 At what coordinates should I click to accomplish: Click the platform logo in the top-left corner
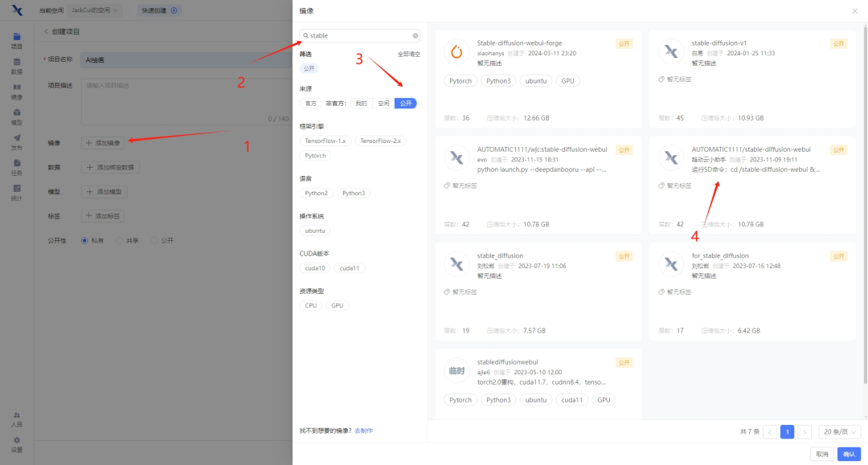click(x=17, y=10)
